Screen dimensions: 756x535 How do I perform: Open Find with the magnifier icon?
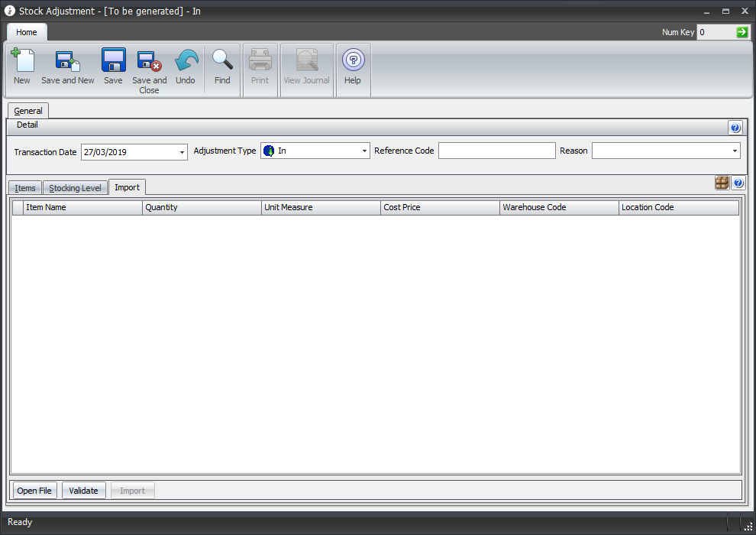222,61
